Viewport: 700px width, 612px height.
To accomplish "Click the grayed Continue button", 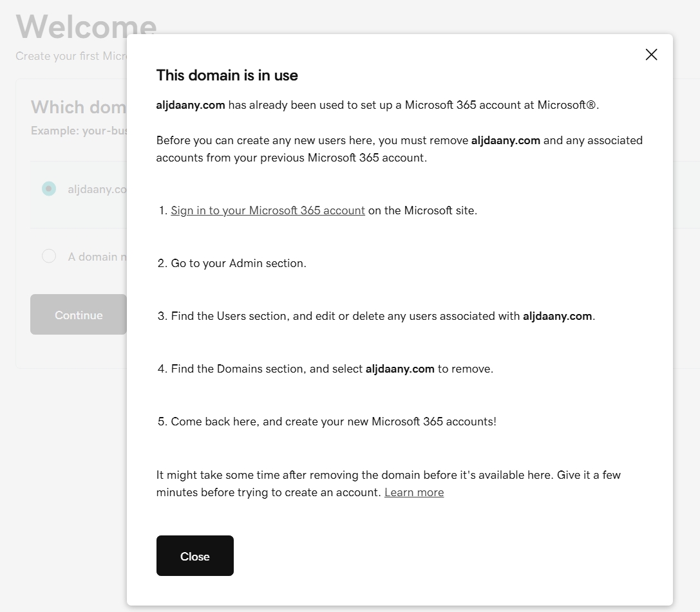I will (x=79, y=315).
